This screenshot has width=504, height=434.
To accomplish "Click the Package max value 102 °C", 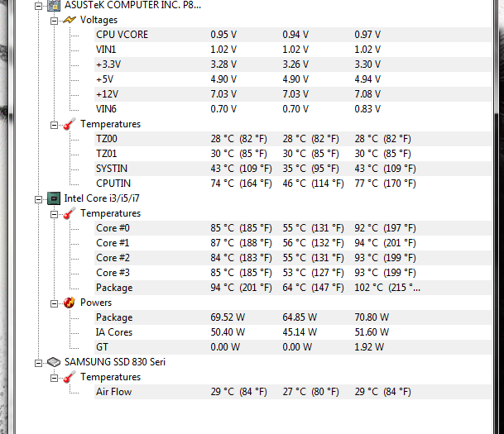I will 387,288.
